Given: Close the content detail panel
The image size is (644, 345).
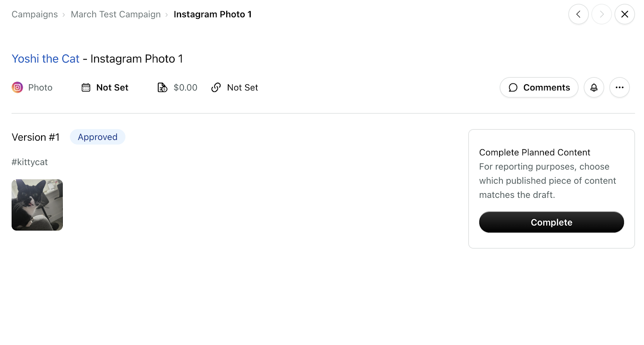Looking at the screenshot, I should pos(625,14).
